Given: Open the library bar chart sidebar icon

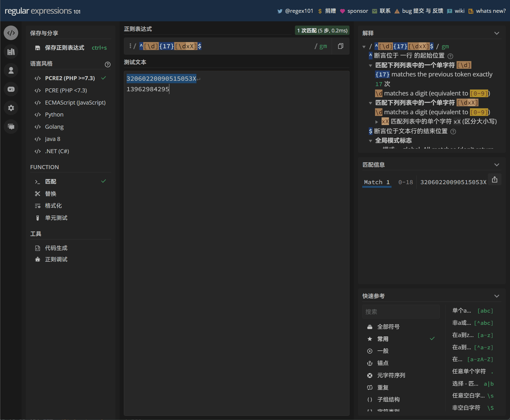Looking at the screenshot, I should pos(11,52).
